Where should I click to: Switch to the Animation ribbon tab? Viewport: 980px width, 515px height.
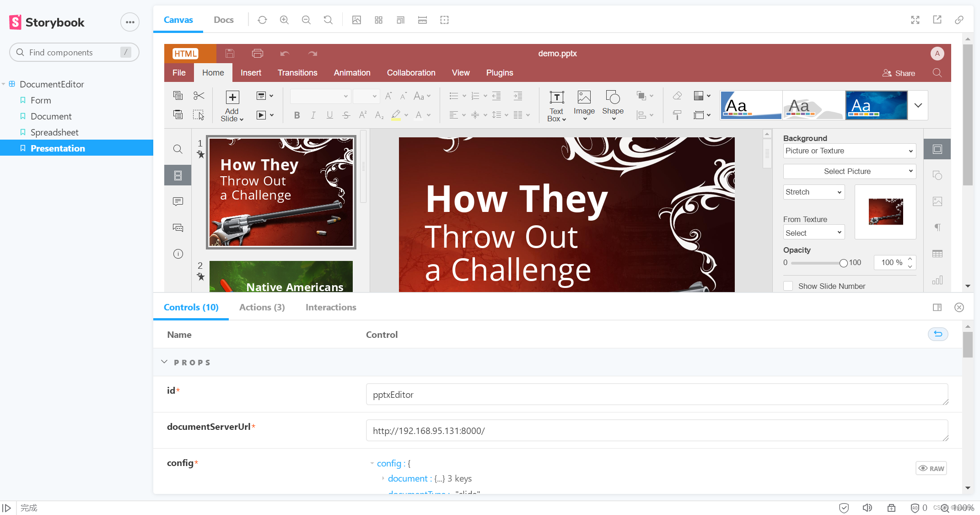[352, 73]
